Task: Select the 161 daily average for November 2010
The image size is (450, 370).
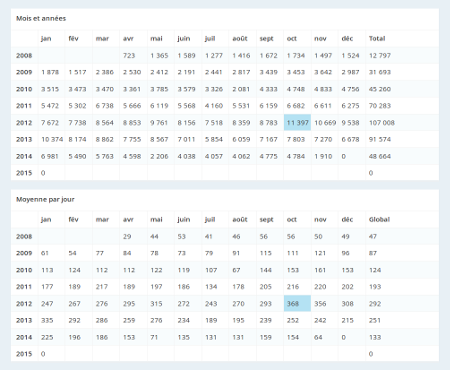Action: coord(320,270)
